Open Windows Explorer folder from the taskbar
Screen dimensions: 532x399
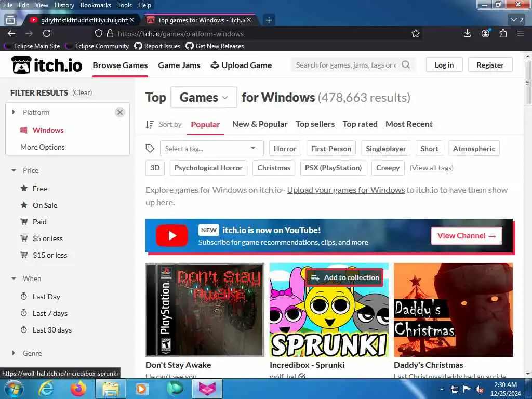111,389
